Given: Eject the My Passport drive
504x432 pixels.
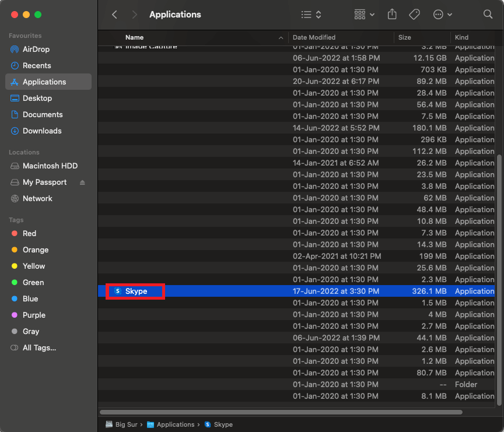Looking at the screenshot, I should [82, 182].
